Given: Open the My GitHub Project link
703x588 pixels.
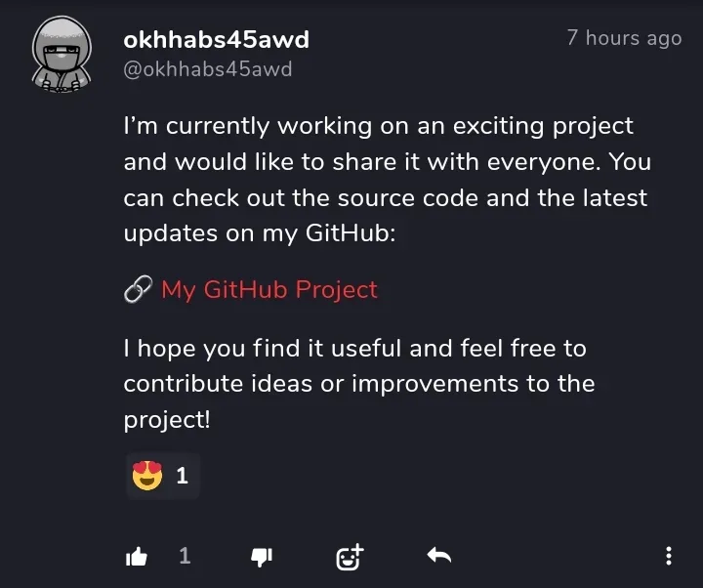Looking at the screenshot, I should (x=269, y=290).
